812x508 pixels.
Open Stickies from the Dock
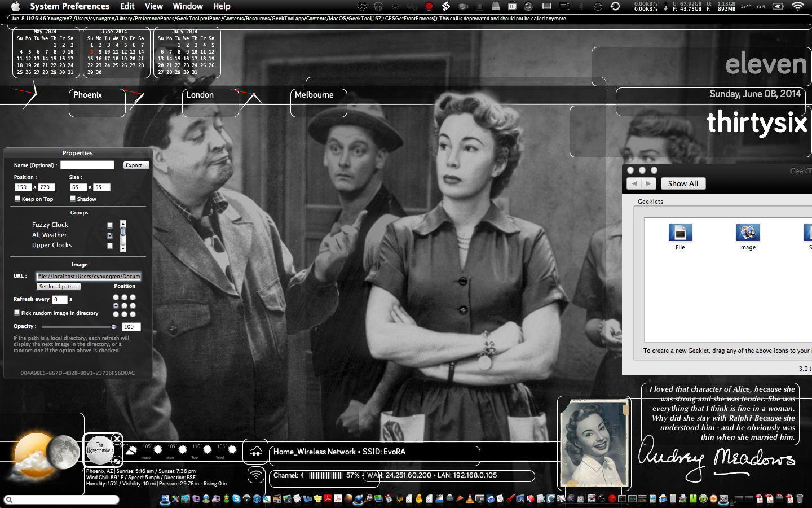[318, 499]
